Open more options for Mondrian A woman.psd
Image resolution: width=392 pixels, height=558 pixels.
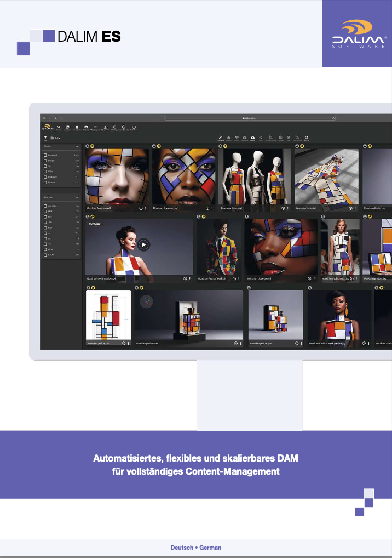coord(145,208)
